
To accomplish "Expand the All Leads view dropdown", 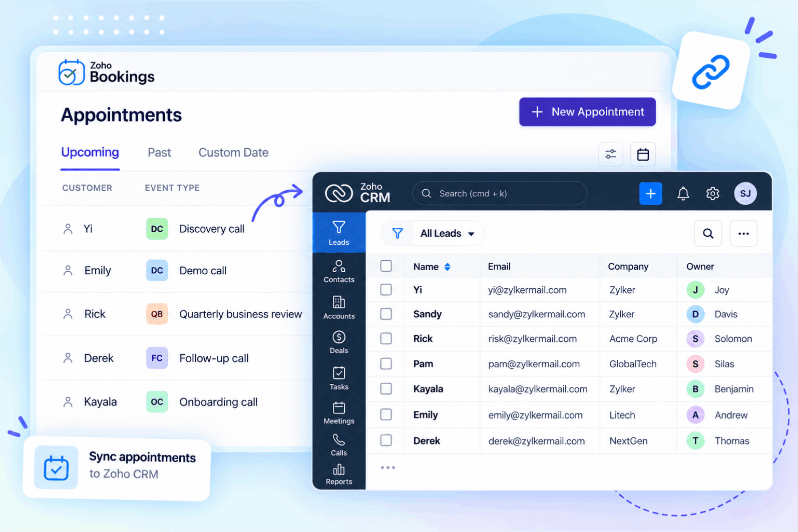I will point(448,233).
